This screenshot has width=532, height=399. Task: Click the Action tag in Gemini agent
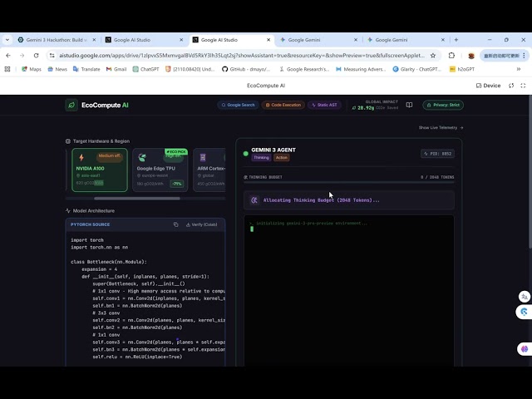coord(281,158)
